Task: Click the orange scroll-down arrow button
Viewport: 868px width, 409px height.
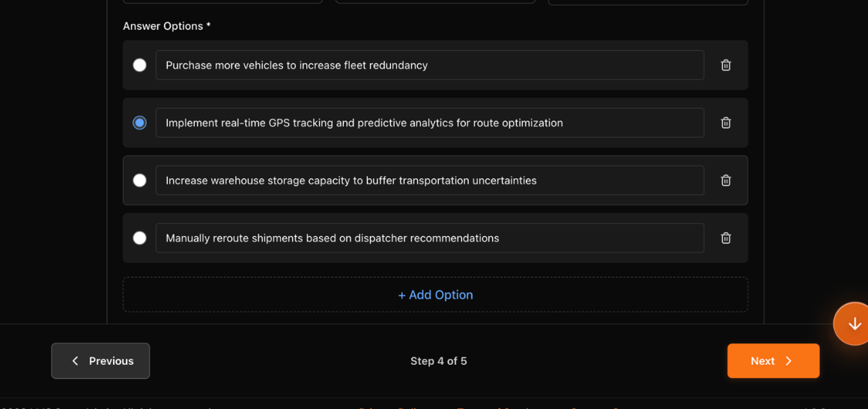Action: tap(854, 324)
